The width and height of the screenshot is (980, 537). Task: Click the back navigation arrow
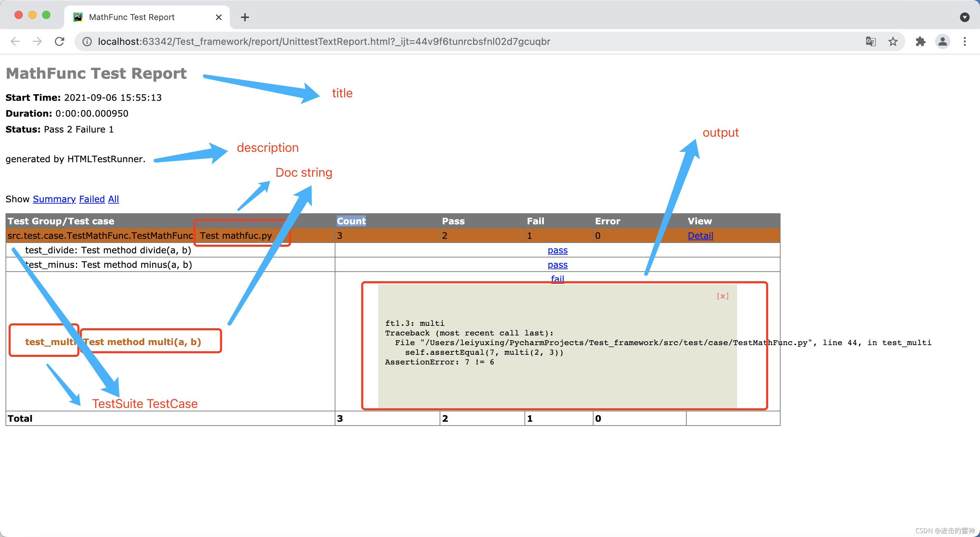[x=15, y=41]
